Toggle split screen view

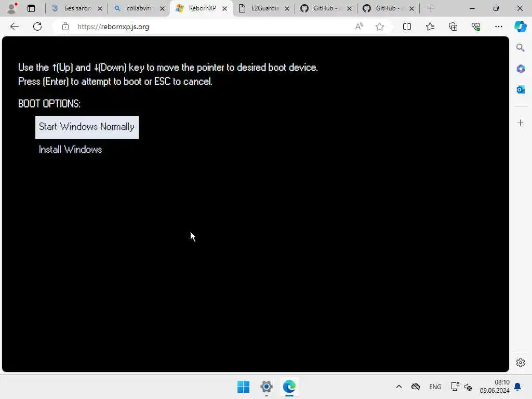pos(407,26)
